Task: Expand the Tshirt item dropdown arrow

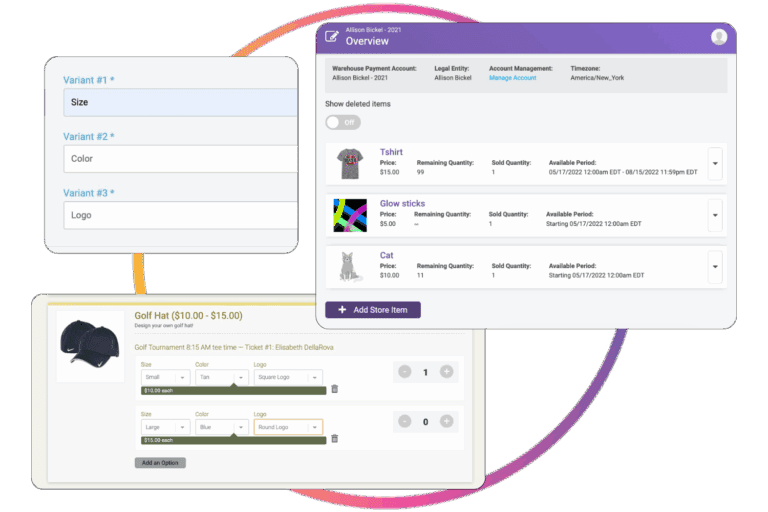Action: pos(714,163)
